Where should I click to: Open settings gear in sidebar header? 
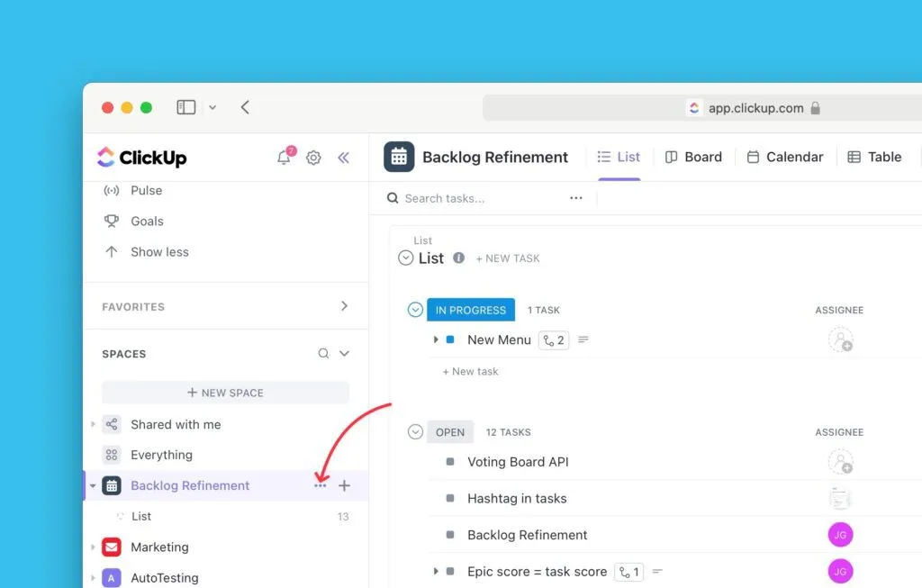tap(313, 158)
